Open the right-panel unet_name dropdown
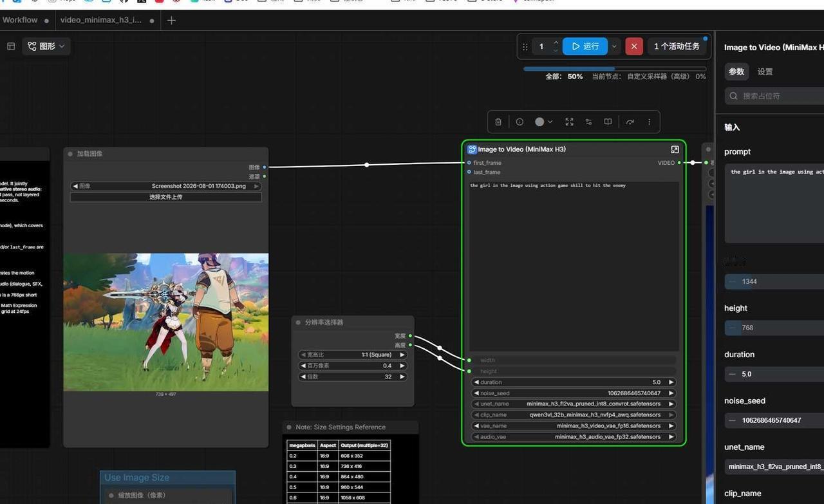Screen dimensions: 824x504 pos(774,467)
